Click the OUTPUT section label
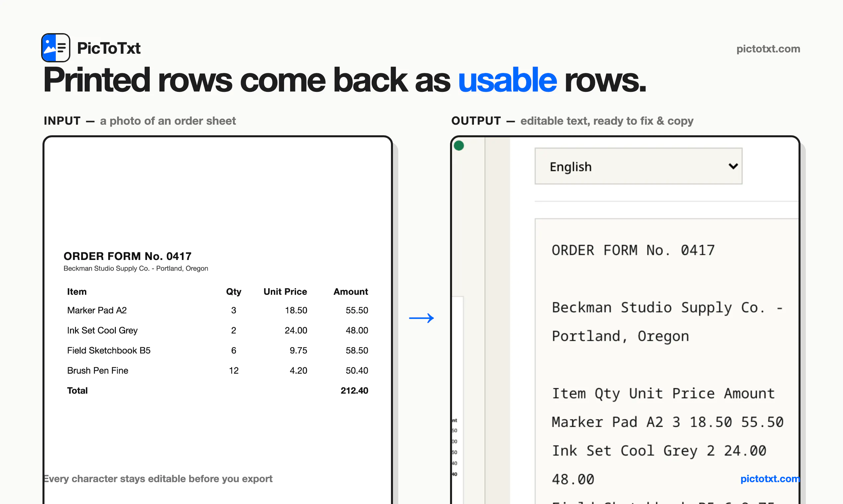The width and height of the screenshot is (843, 504). (x=476, y=121)
